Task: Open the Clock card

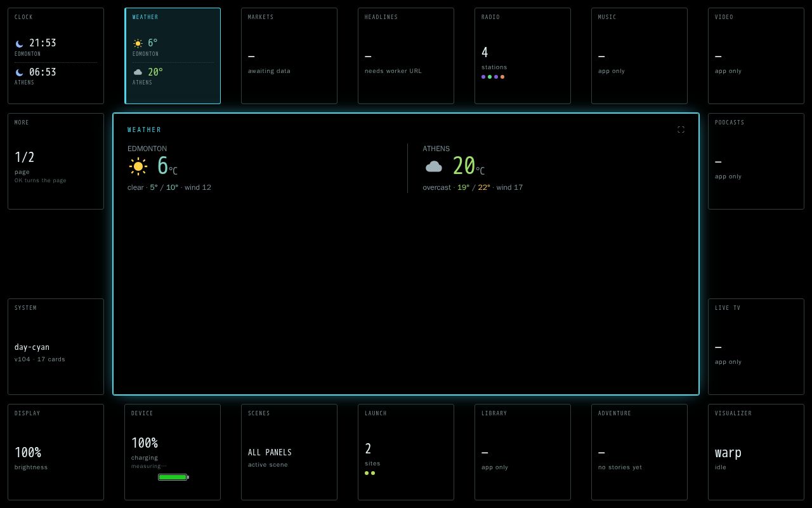Action: (x=56, y=56)
